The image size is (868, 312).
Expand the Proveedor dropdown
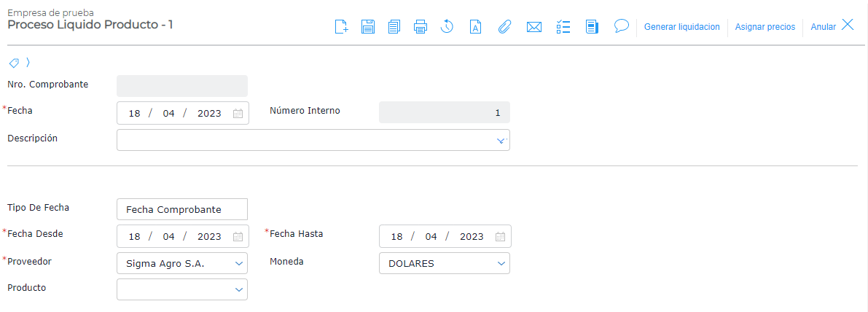coord(238,263)
